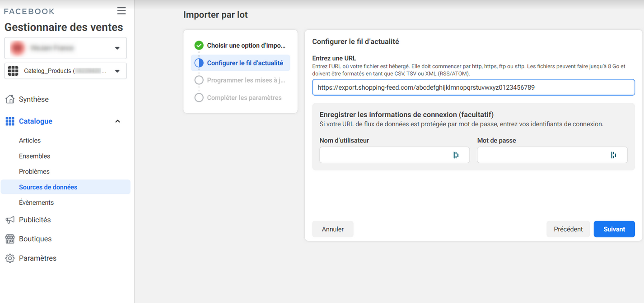Click the Annuler button
The image size is (644, 303).
(333, 229)
